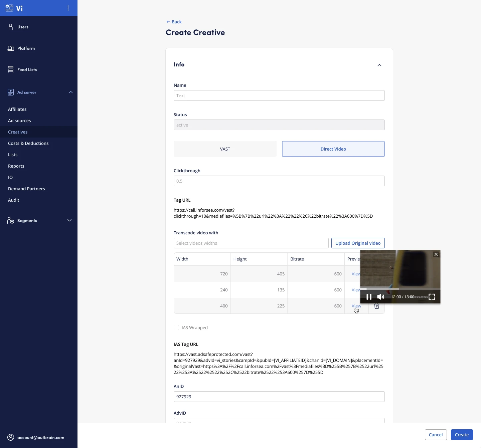The image size is (481, 448).
Task: Enter fullscreen on video preview
Action: click(x=432, y=297)
